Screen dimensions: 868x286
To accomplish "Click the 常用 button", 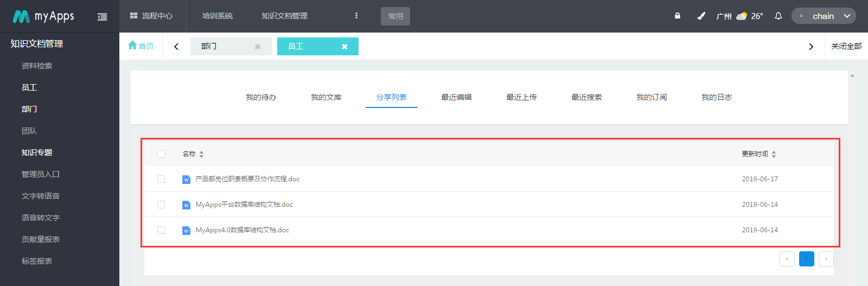I will click(x=395, y=16).
